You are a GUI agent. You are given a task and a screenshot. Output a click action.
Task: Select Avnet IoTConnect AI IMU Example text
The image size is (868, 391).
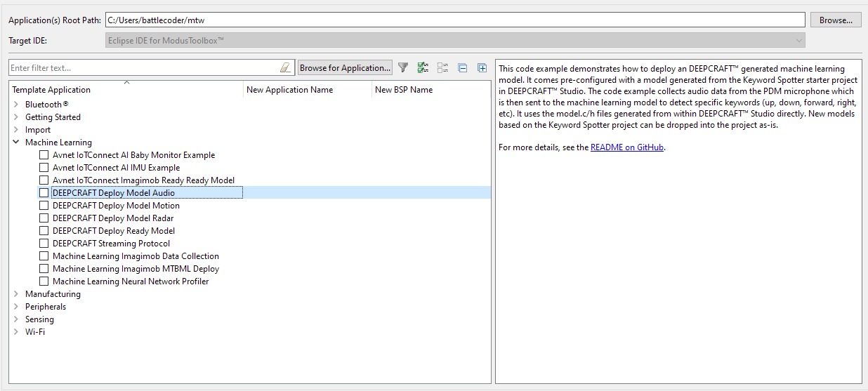click(116, 168)
